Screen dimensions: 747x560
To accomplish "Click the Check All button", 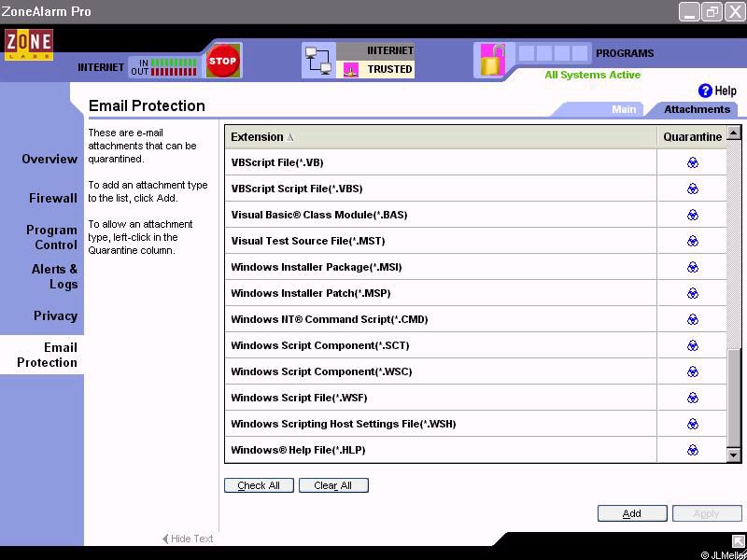I will (259, 485).
